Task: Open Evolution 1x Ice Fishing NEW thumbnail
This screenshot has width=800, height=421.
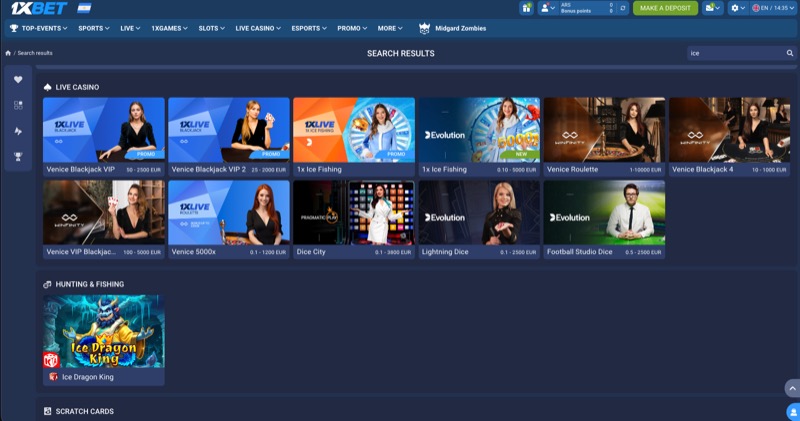Action: [x=479, y=130]
